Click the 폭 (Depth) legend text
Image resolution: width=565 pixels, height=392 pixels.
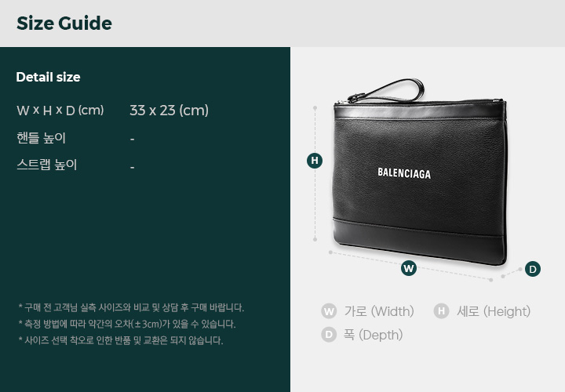click(x=373, y=335)
